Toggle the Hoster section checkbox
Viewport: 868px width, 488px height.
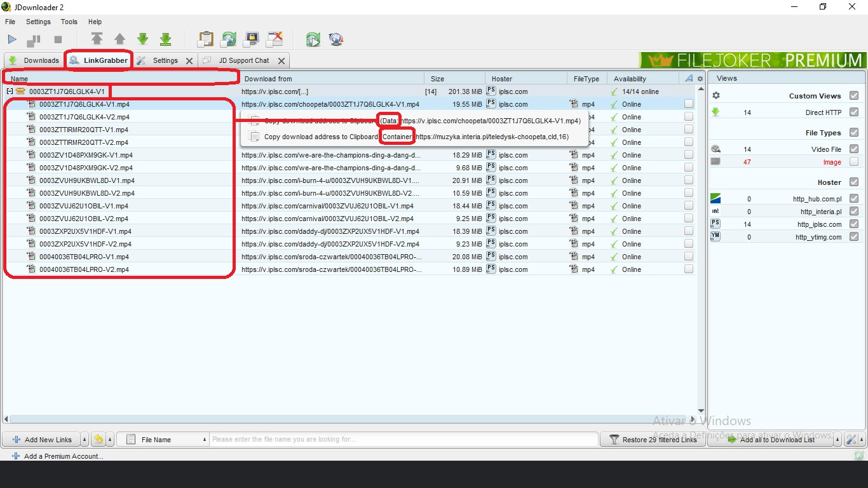pos(853,182)
